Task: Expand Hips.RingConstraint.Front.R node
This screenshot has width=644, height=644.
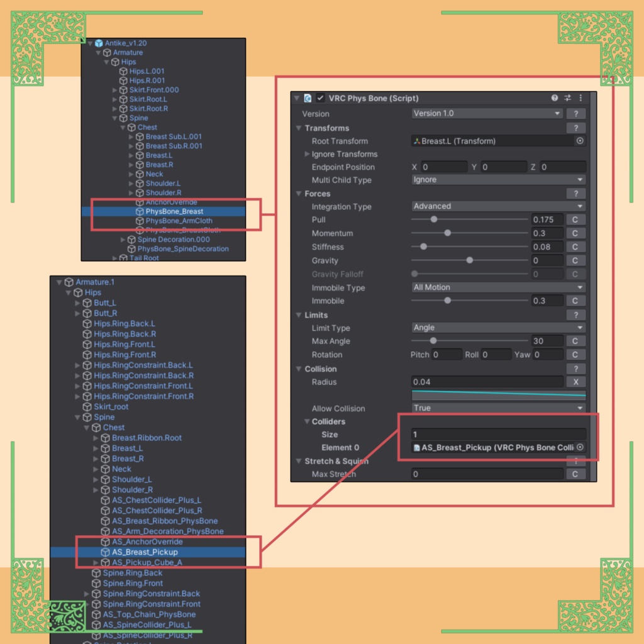Action: [77, 396]
